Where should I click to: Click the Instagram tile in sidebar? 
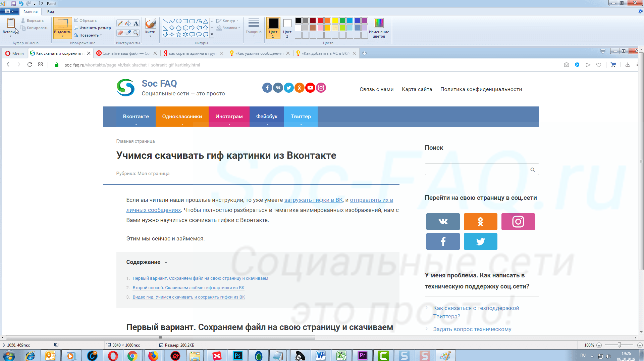point(518,222)
